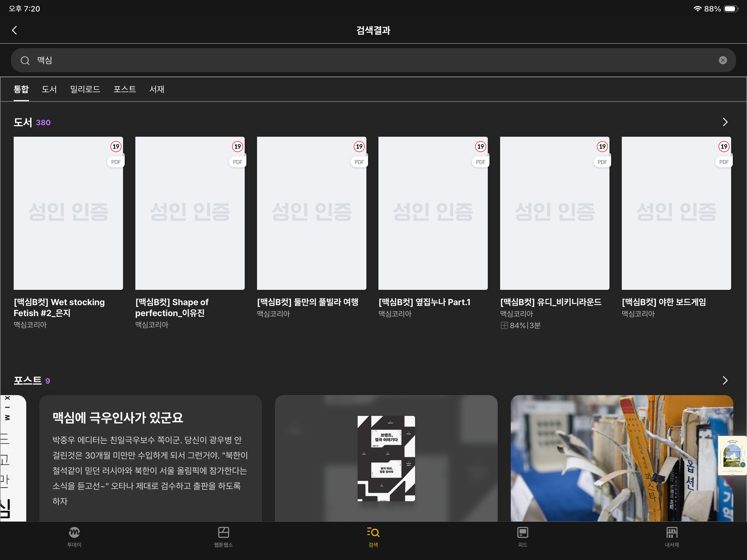Expand the 도서 380 results chevron
Screen dimensions: 747x560
coord(725,122)
